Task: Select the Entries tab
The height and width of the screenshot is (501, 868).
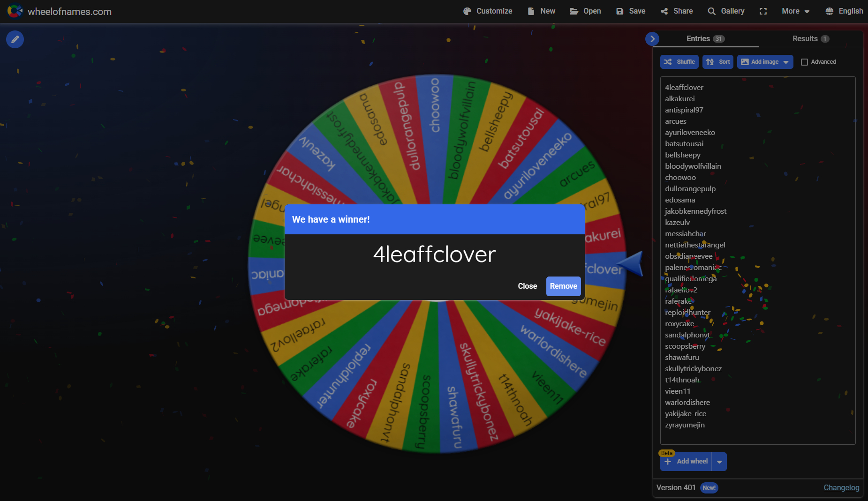Action: (x=705, y=39)
